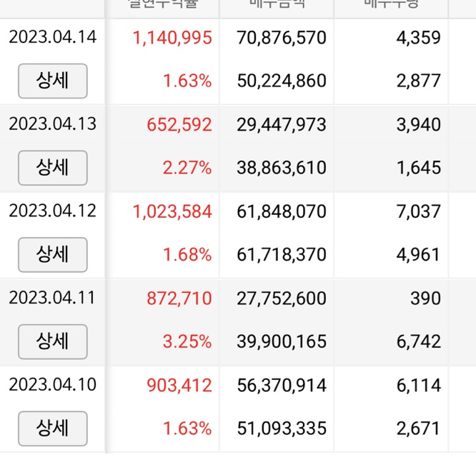
Task: Click the 상세 button under 2023.04.13
Action: (52, 168)
